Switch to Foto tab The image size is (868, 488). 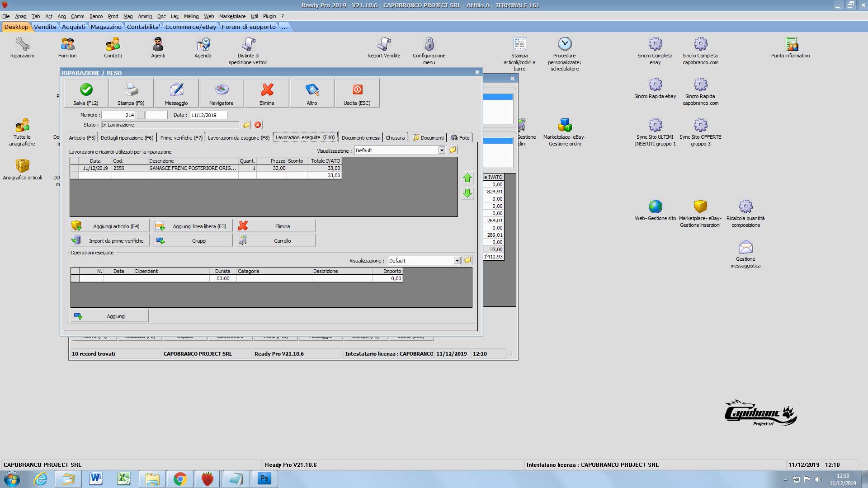(x=460, y=137)
